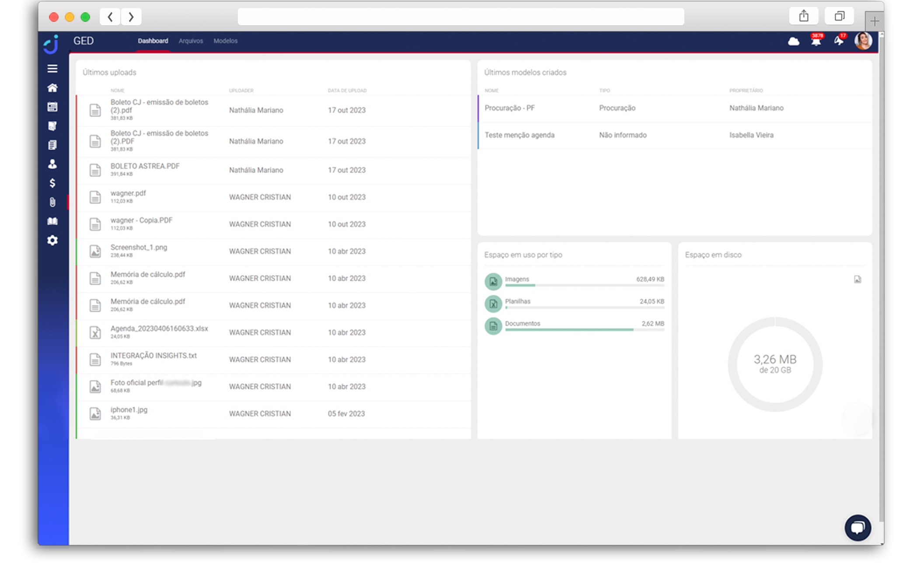
Task: Click the paperclip GED sidebar icon
Action: (x=52, y=202)
